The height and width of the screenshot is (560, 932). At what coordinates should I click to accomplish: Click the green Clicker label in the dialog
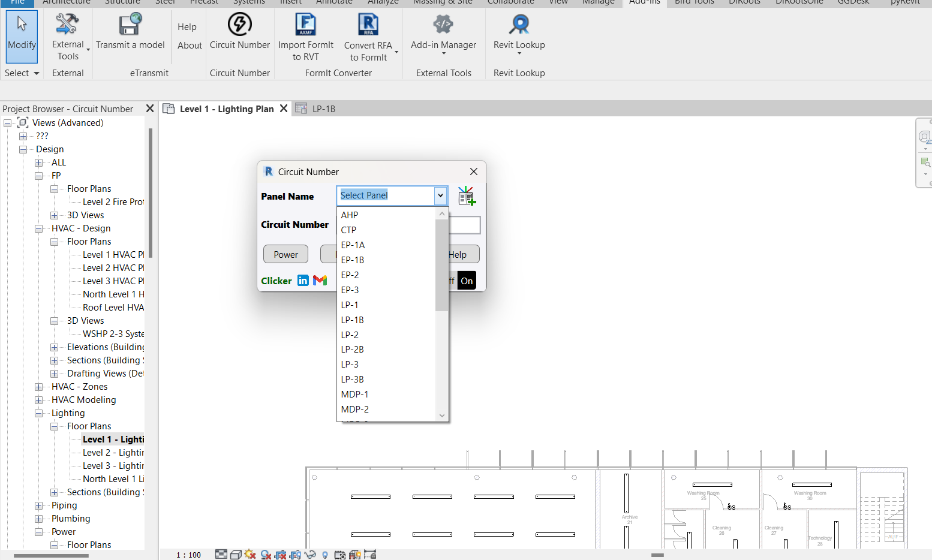(x=276, y=281)
